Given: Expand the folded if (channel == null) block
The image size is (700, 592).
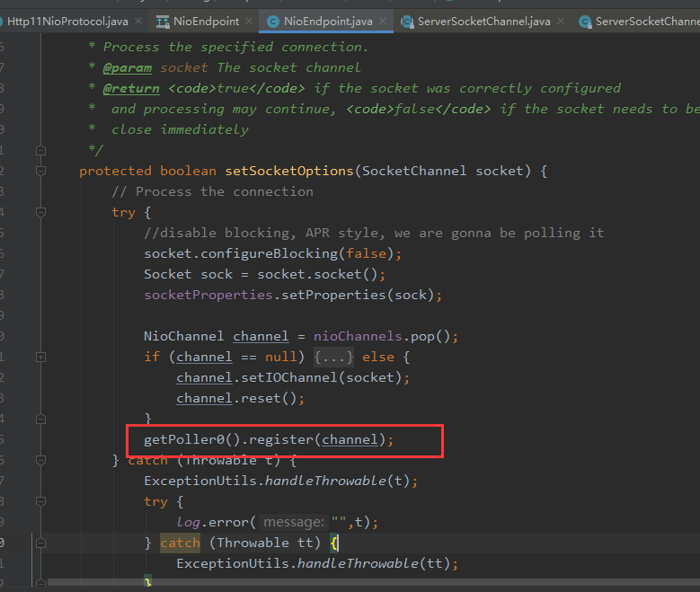Looking at the screenshot, I should [x=40, y=358].
